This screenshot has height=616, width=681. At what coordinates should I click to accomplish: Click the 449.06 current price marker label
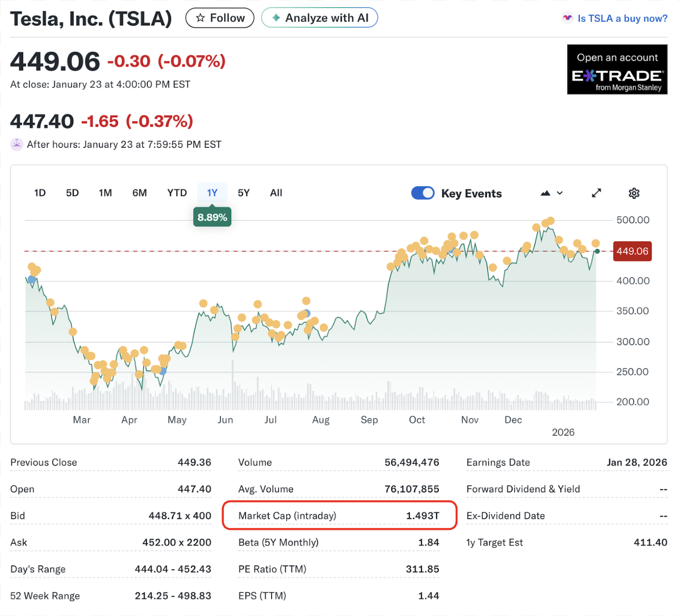pos(632,251)
